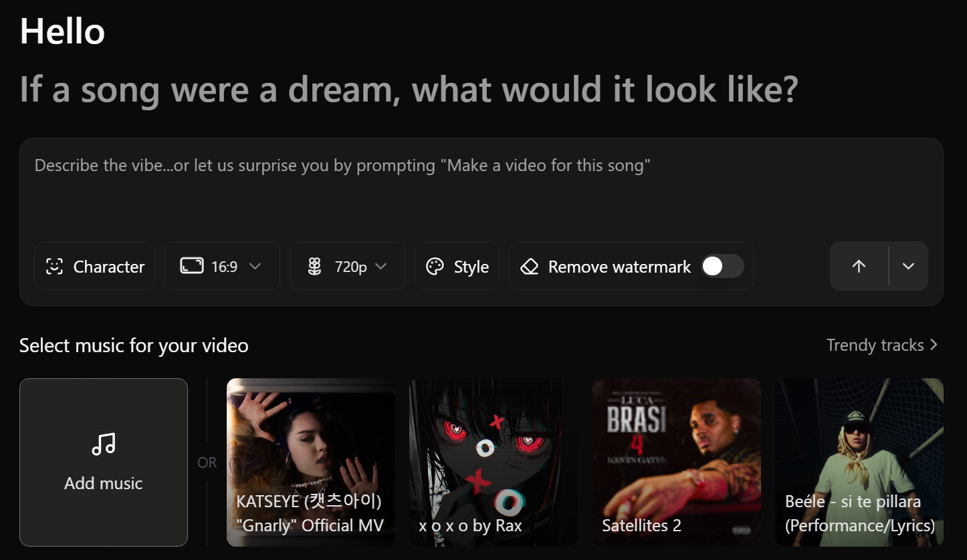
Task: Click the Character face-scan icon
Action: (x=54, y=267)
